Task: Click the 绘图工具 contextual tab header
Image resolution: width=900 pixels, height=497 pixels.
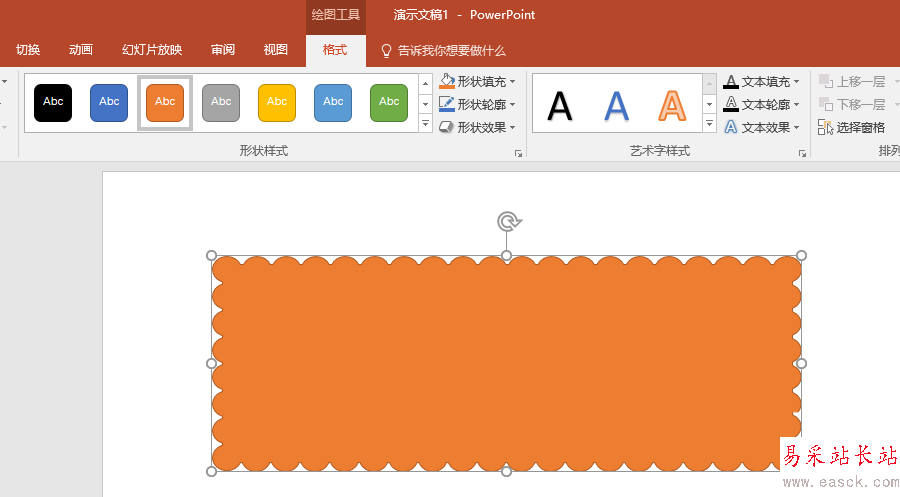Action: pyautogui.click(x=336, y=15)
